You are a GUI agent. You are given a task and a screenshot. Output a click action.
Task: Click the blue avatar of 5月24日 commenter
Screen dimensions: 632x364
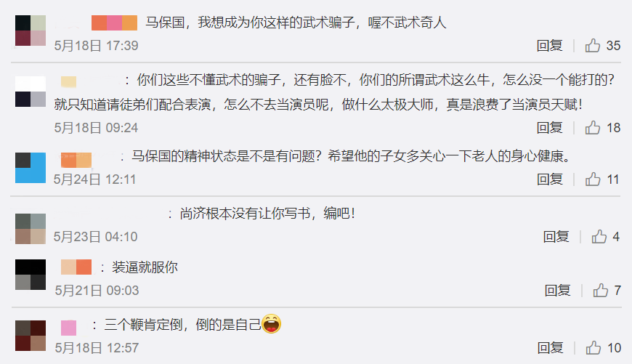pos(31,168)
